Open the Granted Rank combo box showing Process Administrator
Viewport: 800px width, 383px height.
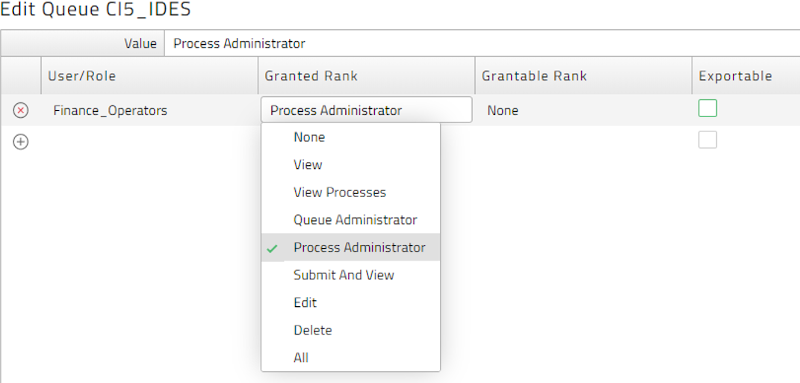pos(366,110)
